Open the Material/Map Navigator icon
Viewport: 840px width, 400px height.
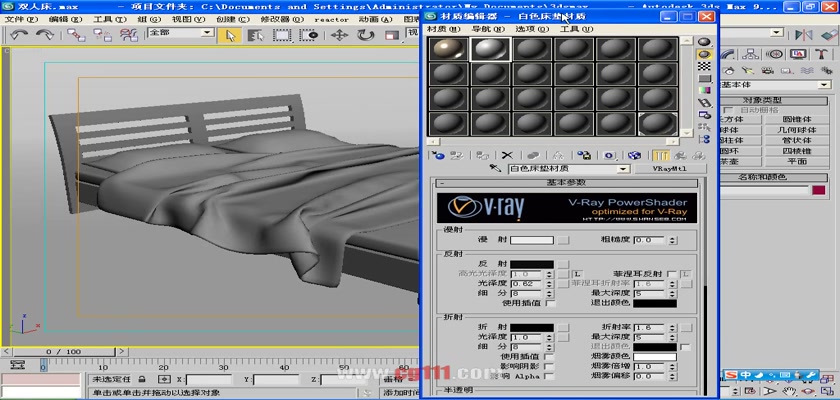[704, 139]
